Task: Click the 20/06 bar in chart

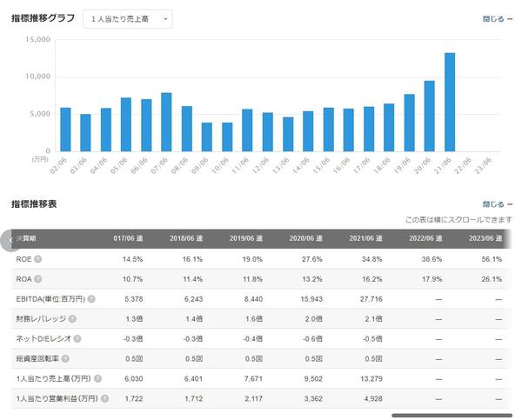Action: click(x=430, y=116)
